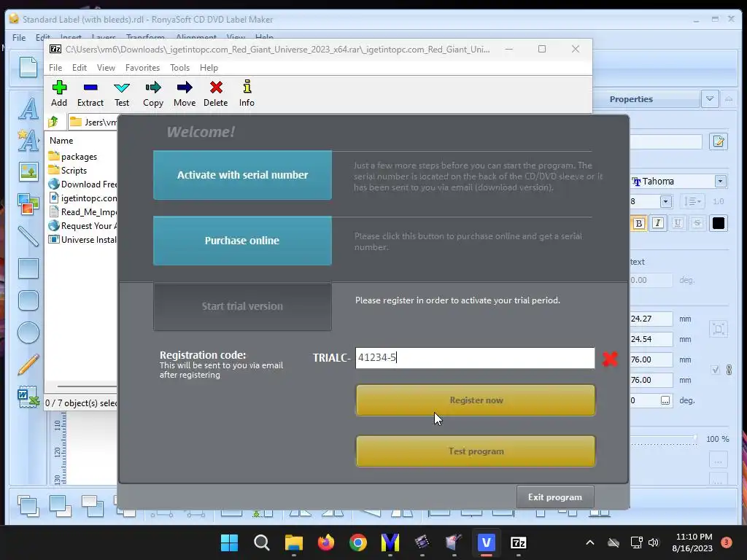The height and width of the screenshot is (560, 747).
Task: Click the Add button in 7-Zip toolbar
Action: tap(59, 93)
